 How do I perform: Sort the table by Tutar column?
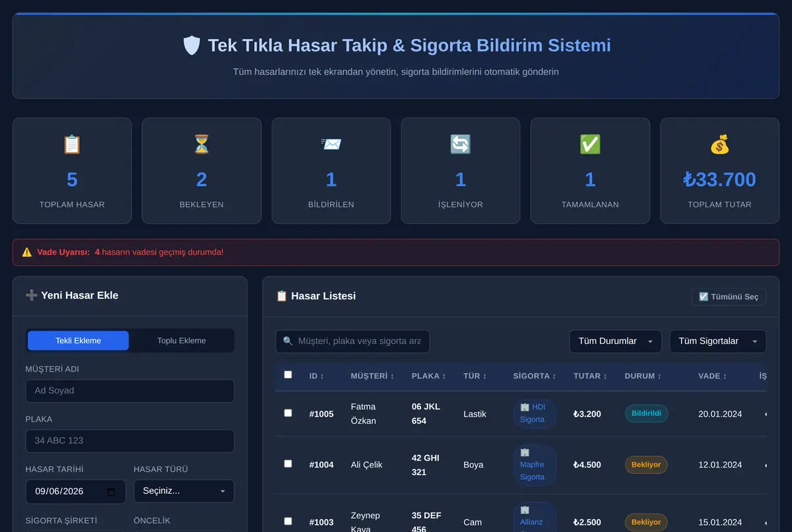(x=591, y=376)
